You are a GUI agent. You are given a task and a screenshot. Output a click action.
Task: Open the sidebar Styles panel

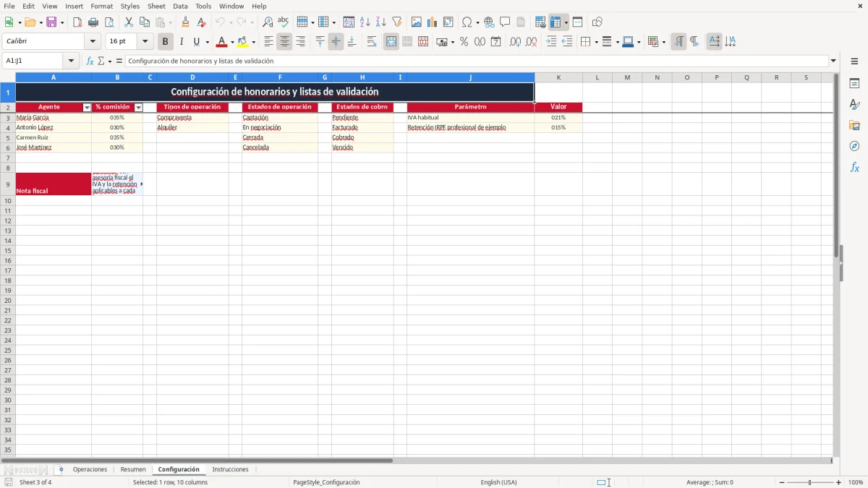[x=854, y=104]
